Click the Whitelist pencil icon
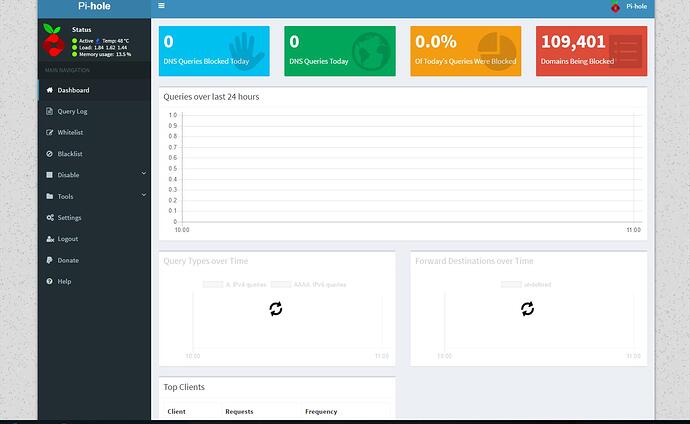The image size is (690, 424). tap(49, 132)
